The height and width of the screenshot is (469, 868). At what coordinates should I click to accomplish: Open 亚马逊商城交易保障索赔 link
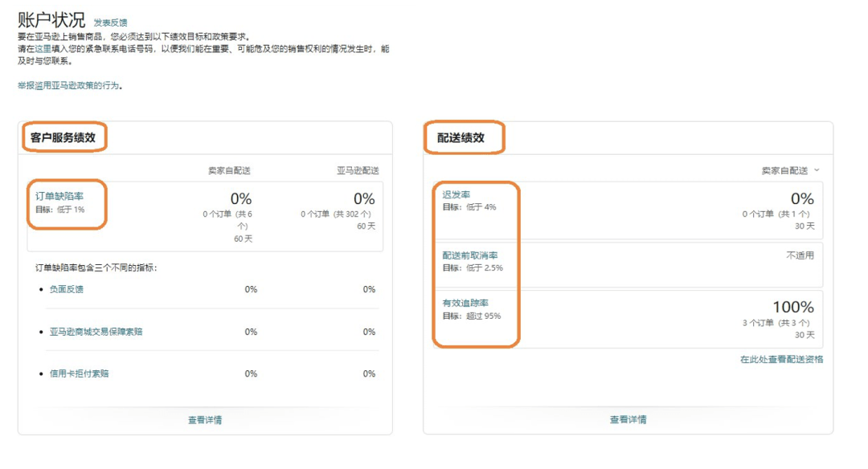(x=96, y=332)
